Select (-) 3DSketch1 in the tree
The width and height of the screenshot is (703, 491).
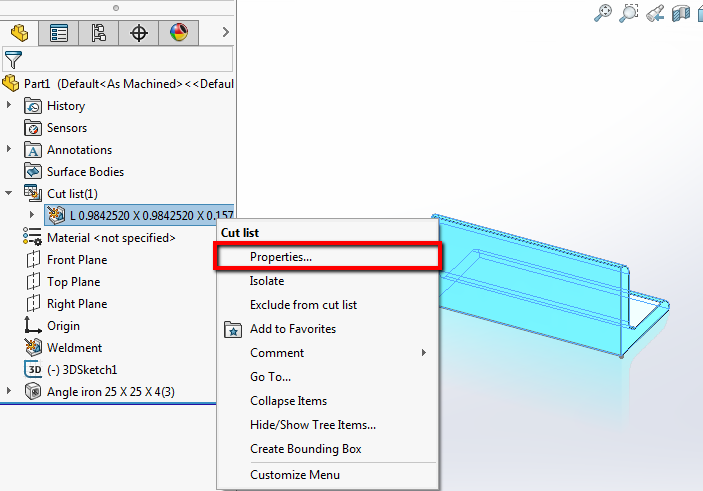82,369
